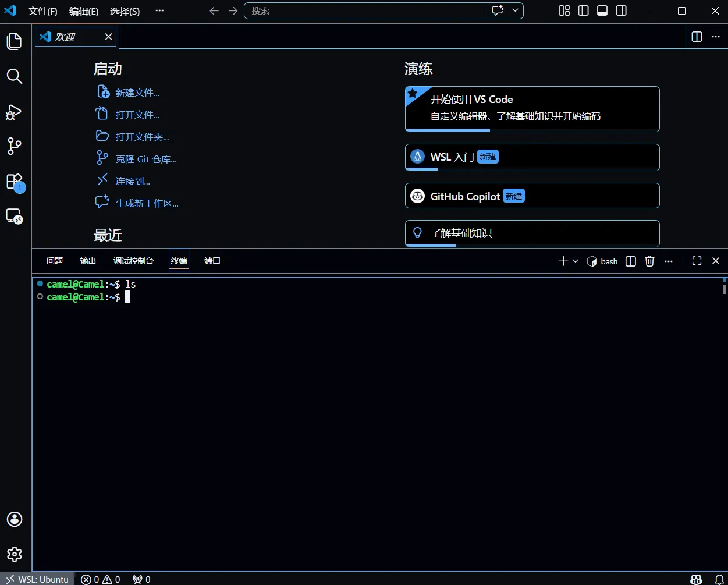Open the Explorer view in activity bar

click(x=15, y=41)
